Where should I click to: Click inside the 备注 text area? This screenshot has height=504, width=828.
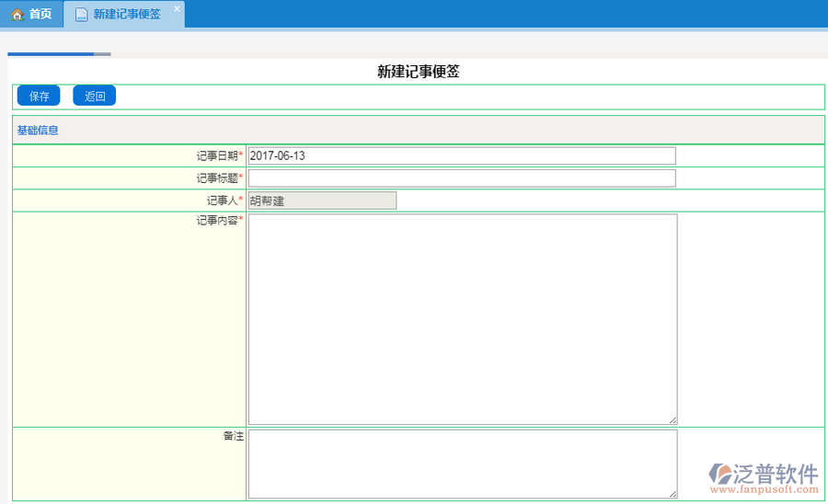click(x=462, y=464)
